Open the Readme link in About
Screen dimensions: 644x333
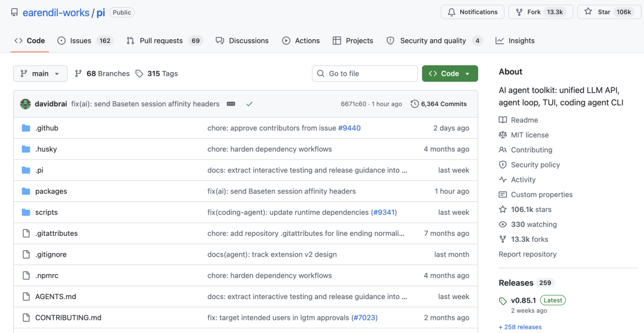[518, 120]
